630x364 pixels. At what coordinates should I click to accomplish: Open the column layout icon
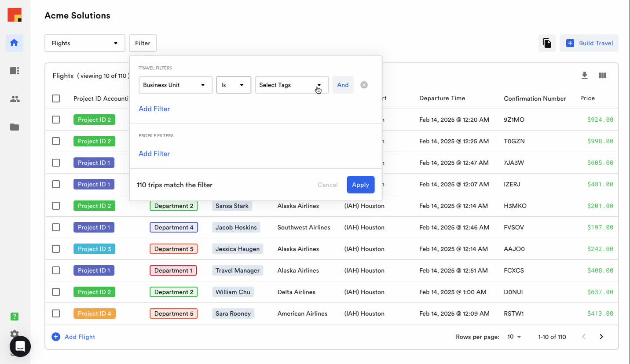602,76
